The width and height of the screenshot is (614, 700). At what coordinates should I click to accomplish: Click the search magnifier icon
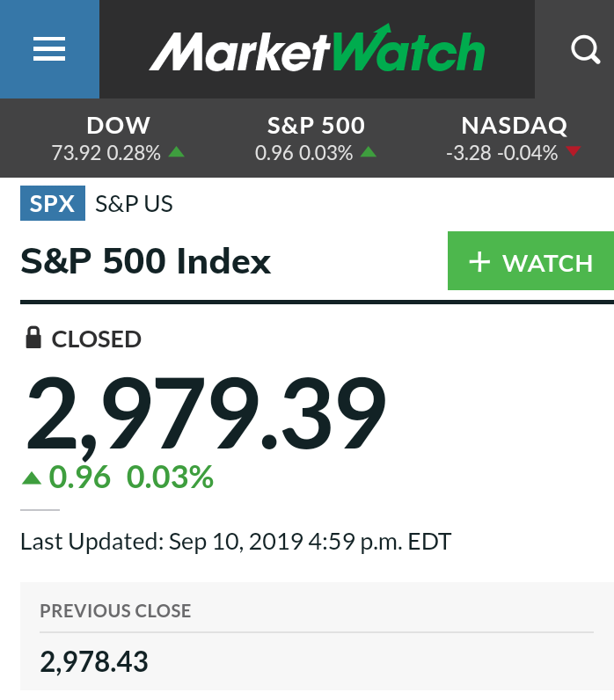tap(585, 49)
